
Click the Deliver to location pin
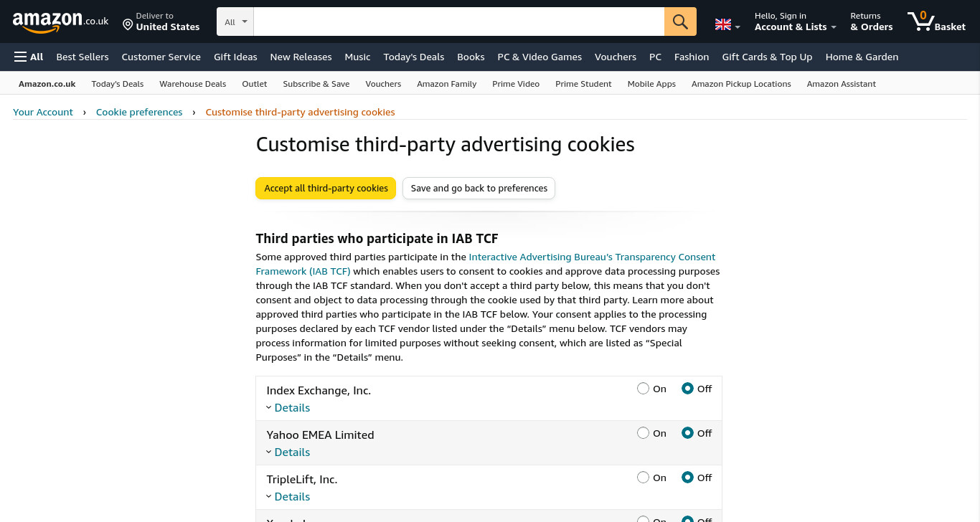pyautogui.click(x=128, y=25)
